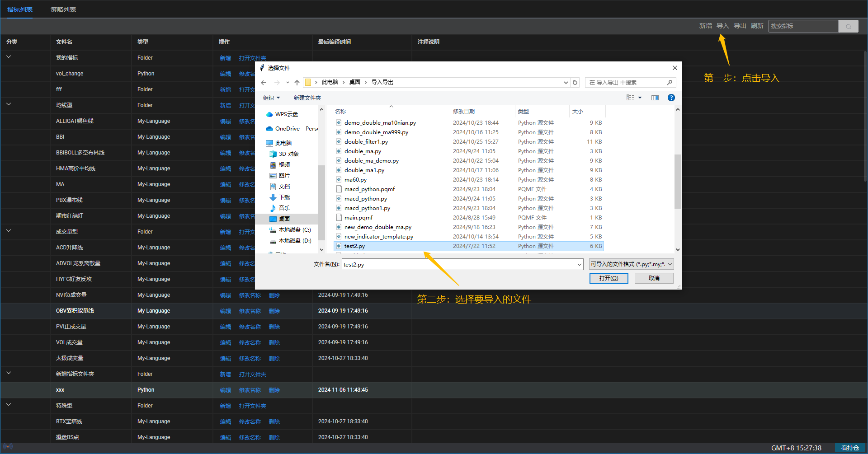The width and height of the screenshot is (868, 454).
Task: Click the file icon of main.pqmf
Action: tap(339, 218)
